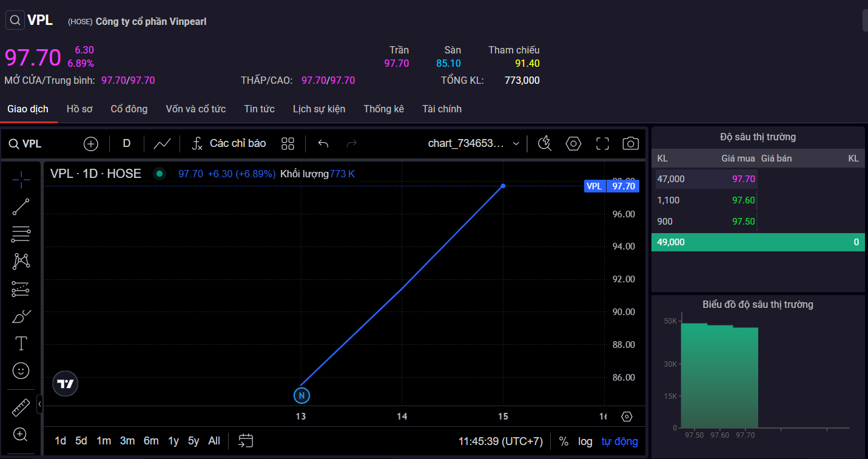Enter fullscreen chart mode
Screen dimensions: 868x459
[602, 144]
